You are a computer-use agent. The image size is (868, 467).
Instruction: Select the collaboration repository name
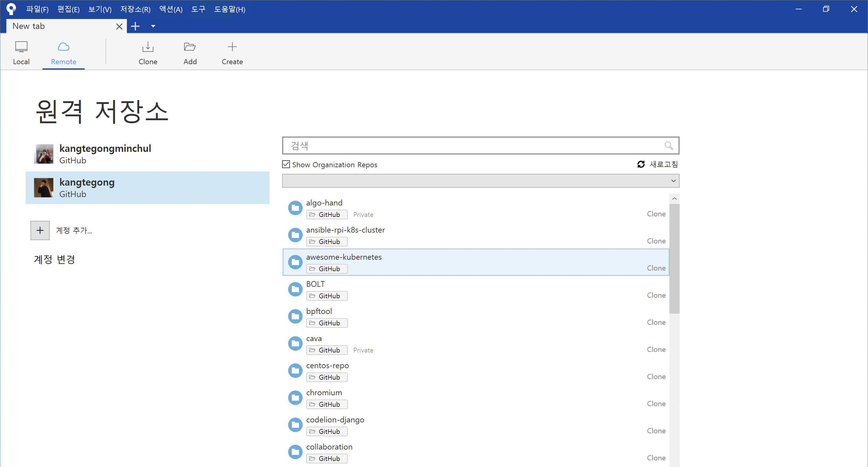pyautogui.click(x=329, y=447)
